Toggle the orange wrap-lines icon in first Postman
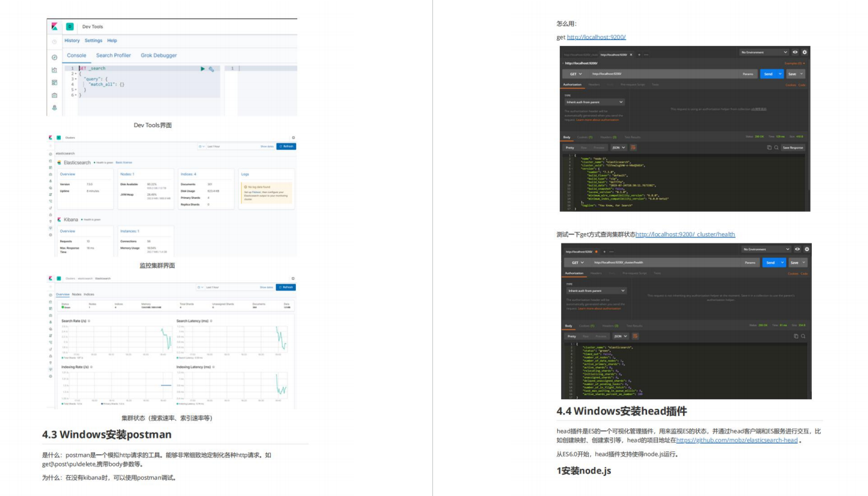 click(633, 147)
